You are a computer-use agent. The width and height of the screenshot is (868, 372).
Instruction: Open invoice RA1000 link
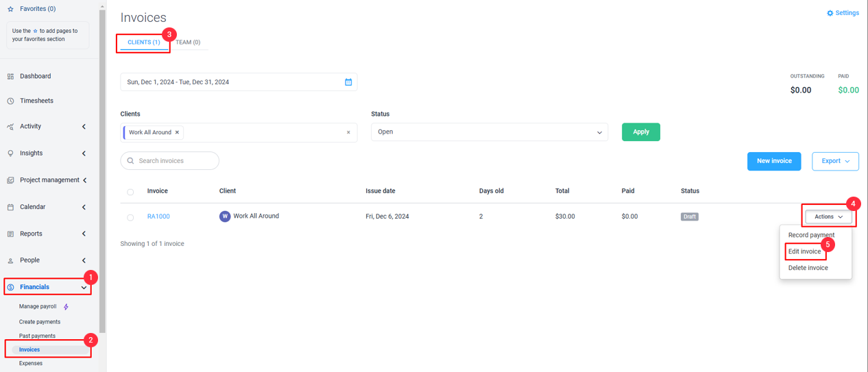[x=158, y=216]
